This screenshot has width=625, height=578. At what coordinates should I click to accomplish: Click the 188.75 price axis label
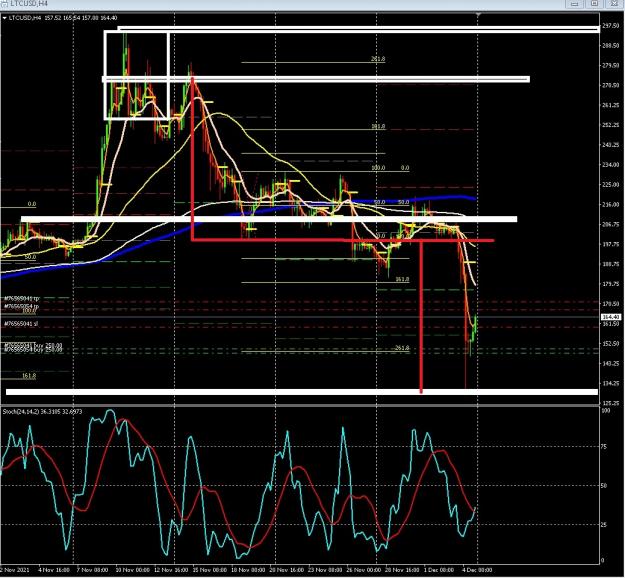tap(611, 264)
